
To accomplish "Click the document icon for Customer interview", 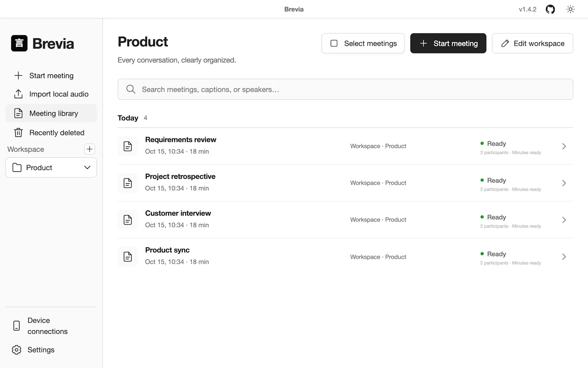I will (x=128, y=220).
